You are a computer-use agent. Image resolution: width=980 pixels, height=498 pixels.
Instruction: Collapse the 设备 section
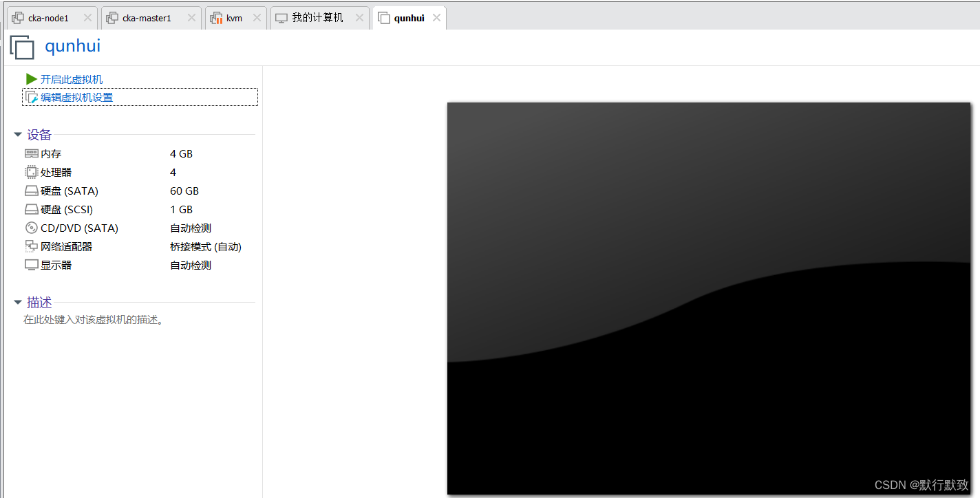pos(18,135)
